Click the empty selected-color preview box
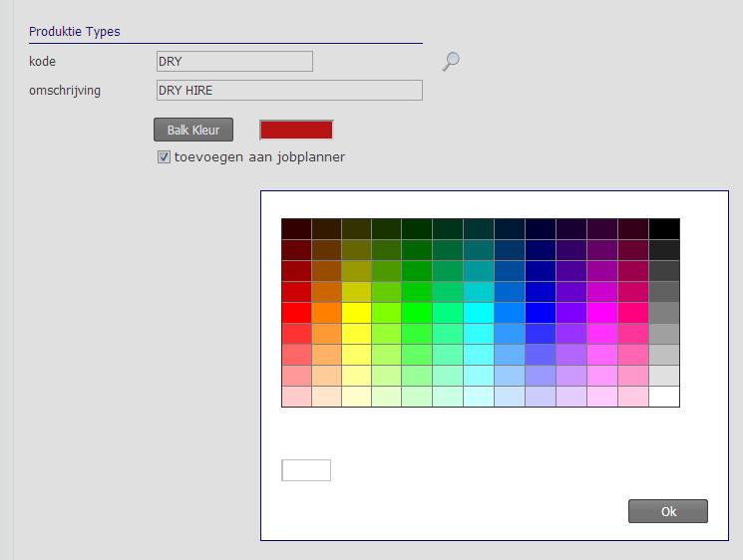 tap(306, 470)
